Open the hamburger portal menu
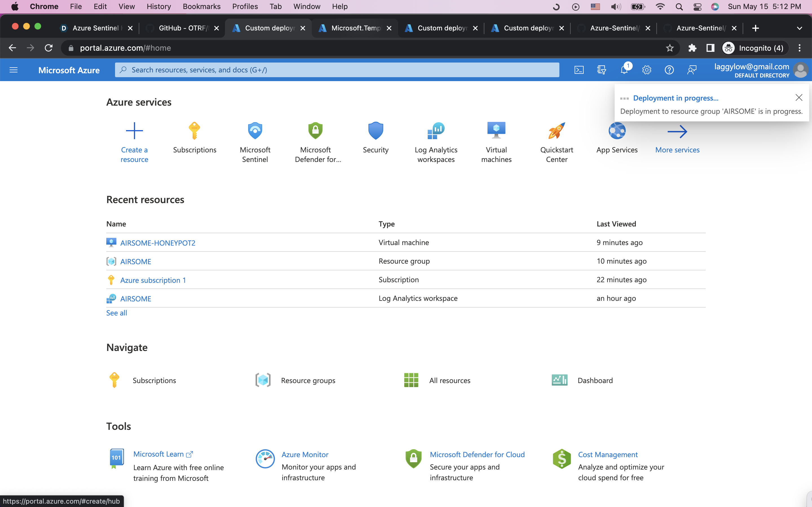The height and width of the screenshot is (507, 812). click(14, 70)
